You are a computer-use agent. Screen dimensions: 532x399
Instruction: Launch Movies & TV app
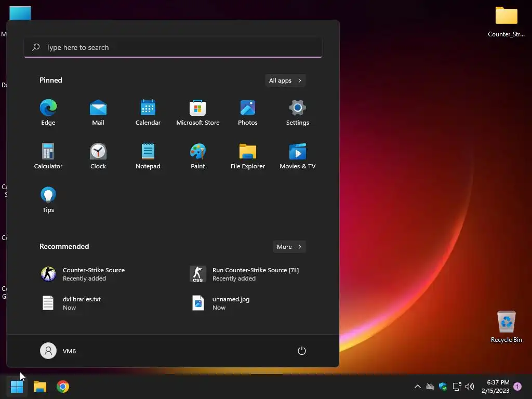tap(298, 156)
